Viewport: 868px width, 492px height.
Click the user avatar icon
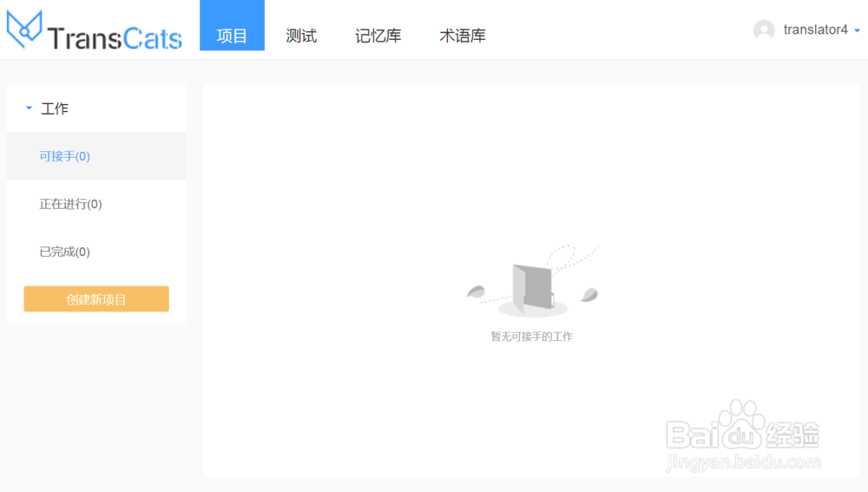tap(764, 30)
